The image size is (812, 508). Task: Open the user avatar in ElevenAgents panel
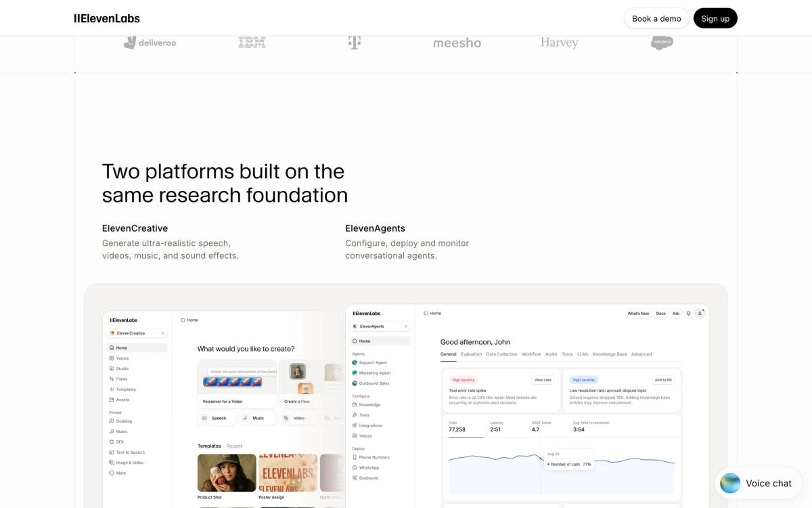[700, 314]
